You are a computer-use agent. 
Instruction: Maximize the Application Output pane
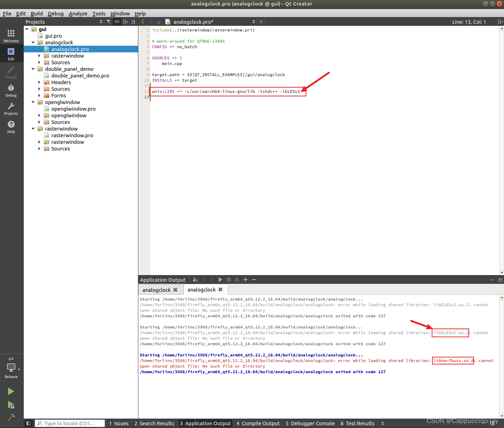point(500,280)
